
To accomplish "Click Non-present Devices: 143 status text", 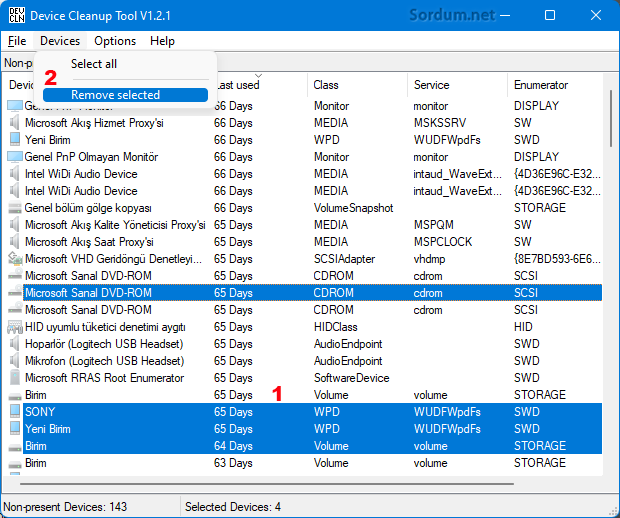I will 65,507.
